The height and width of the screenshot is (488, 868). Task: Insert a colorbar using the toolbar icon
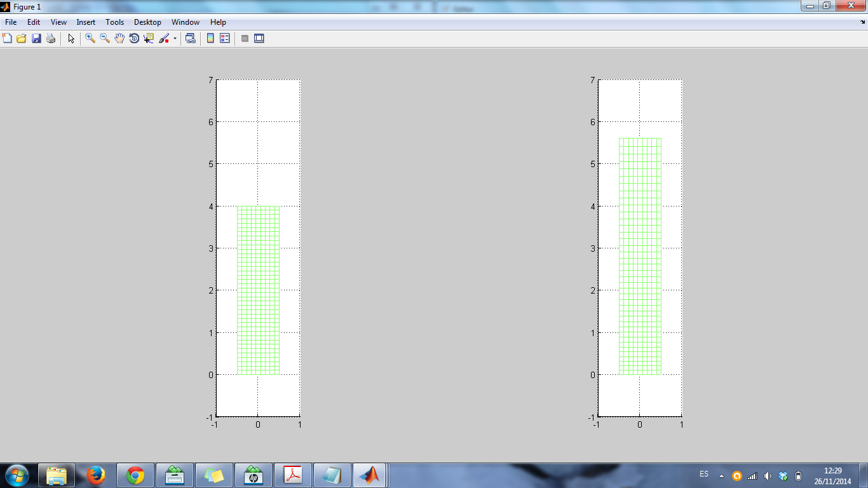(210, 39)
